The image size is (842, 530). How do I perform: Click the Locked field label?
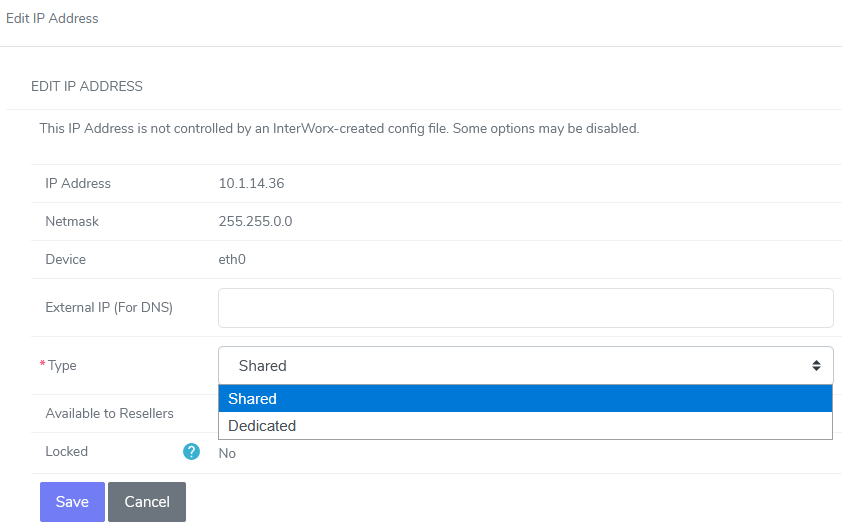tap(66, 452)
